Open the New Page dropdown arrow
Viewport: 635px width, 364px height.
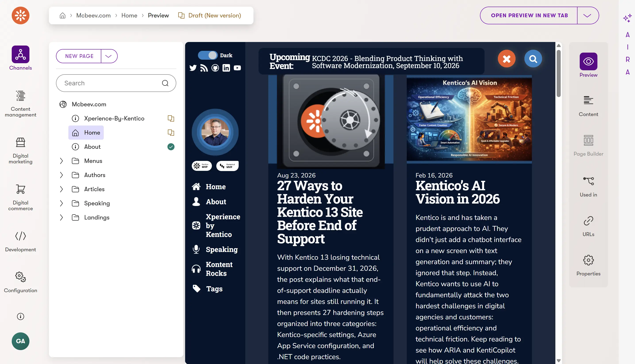click(109, 56)
